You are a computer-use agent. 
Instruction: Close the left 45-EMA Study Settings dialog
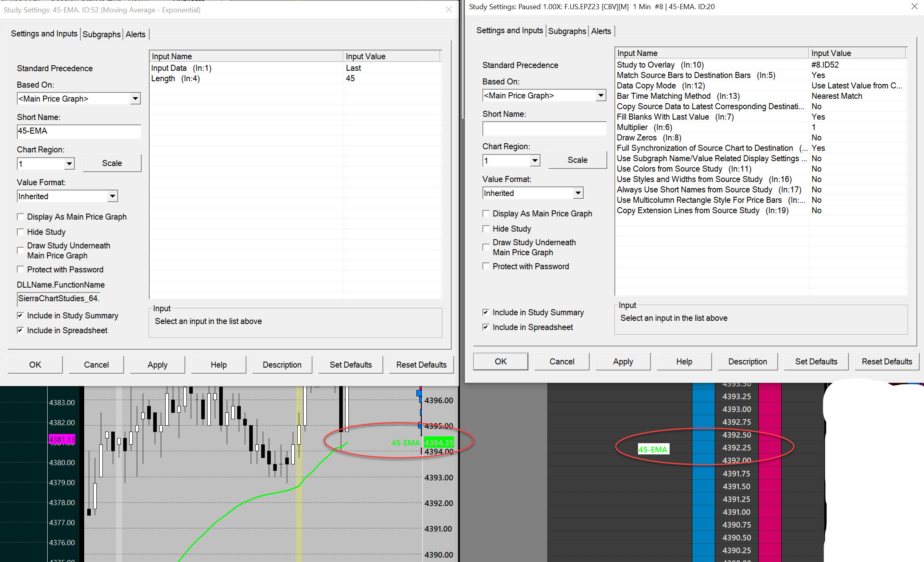tap(449, 10)
